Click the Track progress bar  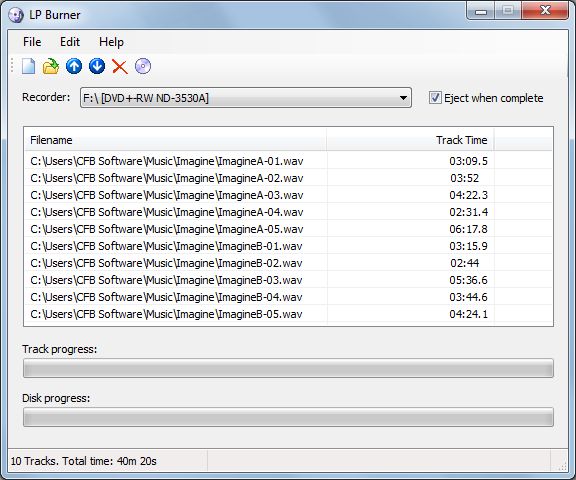point(288,368)
